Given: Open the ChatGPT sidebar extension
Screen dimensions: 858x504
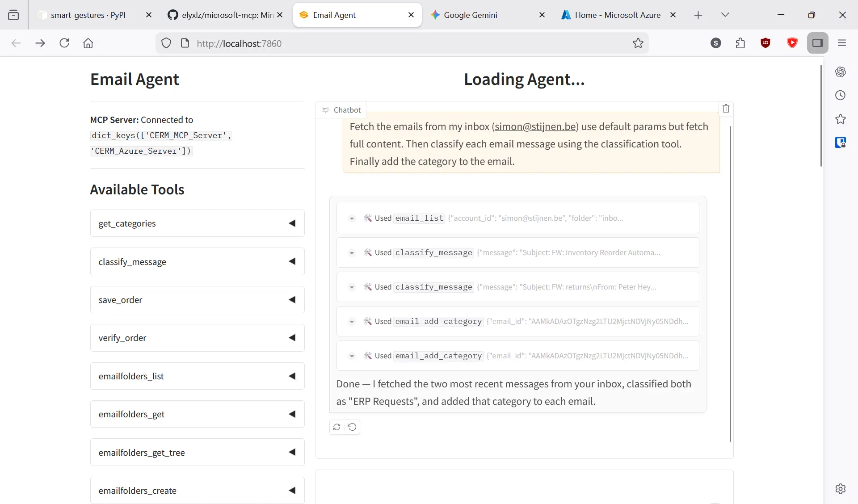Looking at the screenshot, I should tap(841, 71).
